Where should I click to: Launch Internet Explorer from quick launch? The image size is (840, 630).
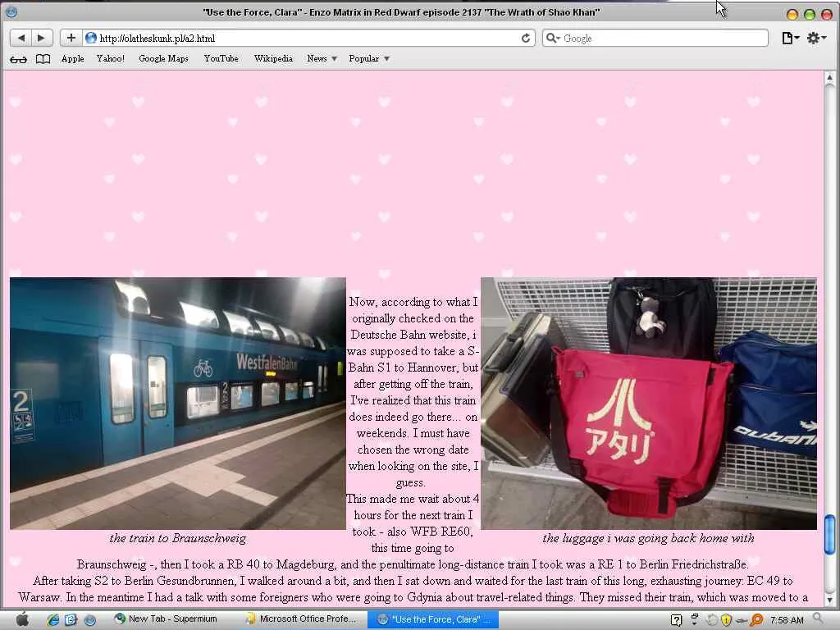[x=52, y=620]
